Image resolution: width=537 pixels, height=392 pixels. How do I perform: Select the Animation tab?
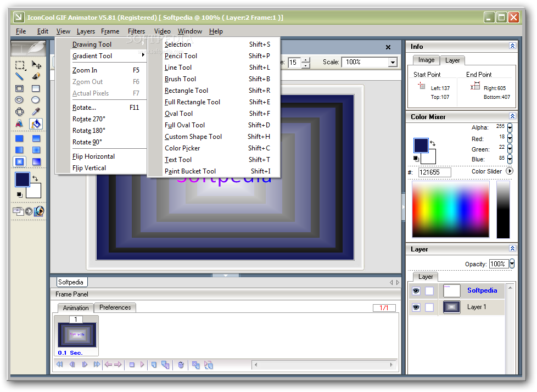pos(76,308)
